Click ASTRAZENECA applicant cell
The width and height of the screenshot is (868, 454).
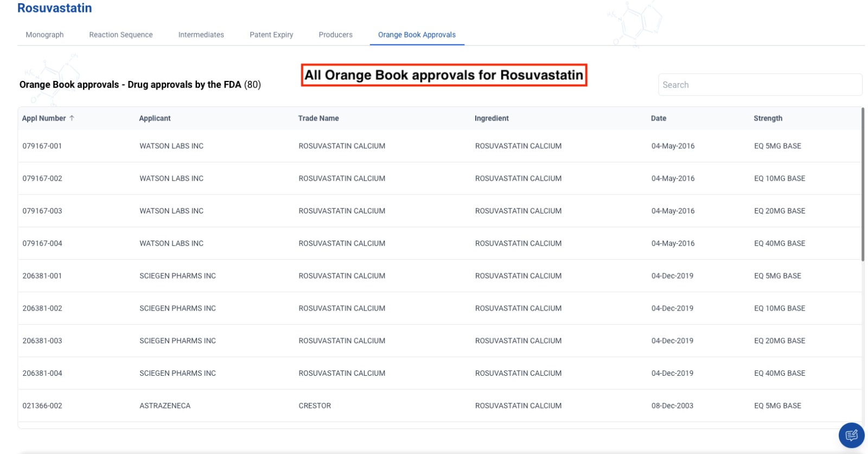165,406
